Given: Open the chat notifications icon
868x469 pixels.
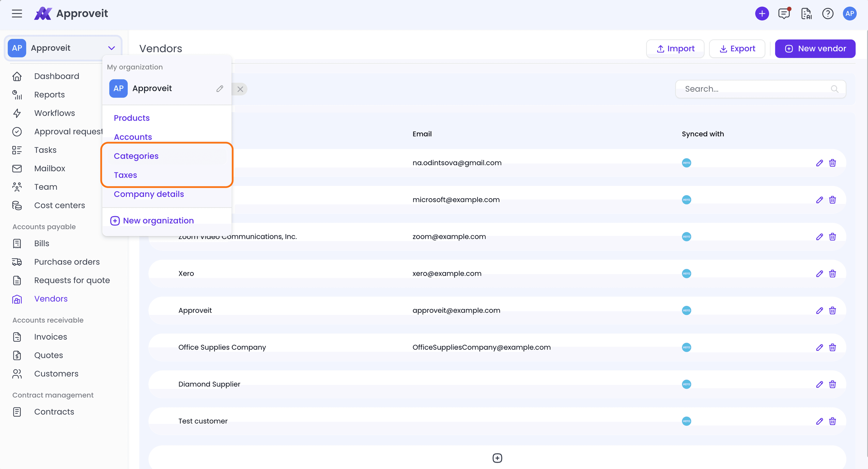Looking at the screenshot, I should coord(784,13).
